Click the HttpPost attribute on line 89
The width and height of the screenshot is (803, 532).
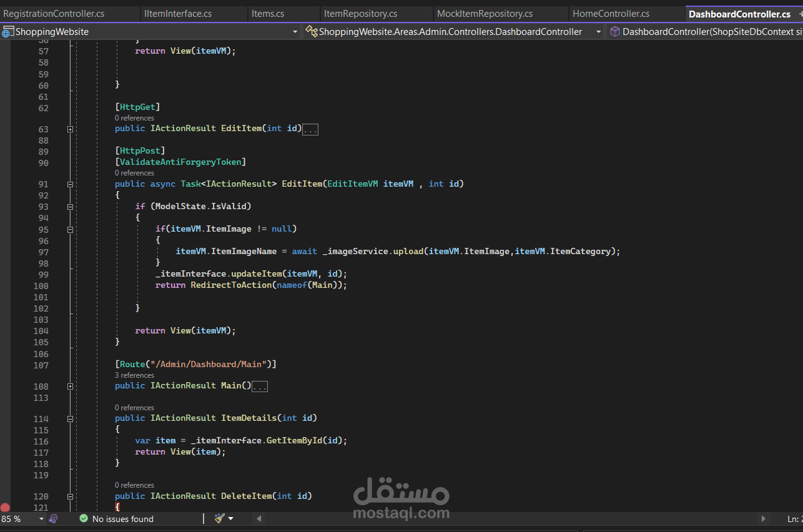[140, 150]
